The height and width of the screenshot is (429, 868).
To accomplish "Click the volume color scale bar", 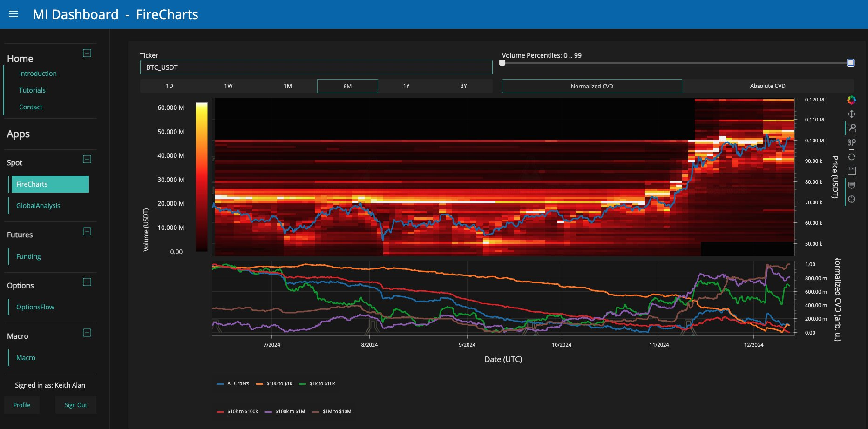I will (x=202, y=177).
